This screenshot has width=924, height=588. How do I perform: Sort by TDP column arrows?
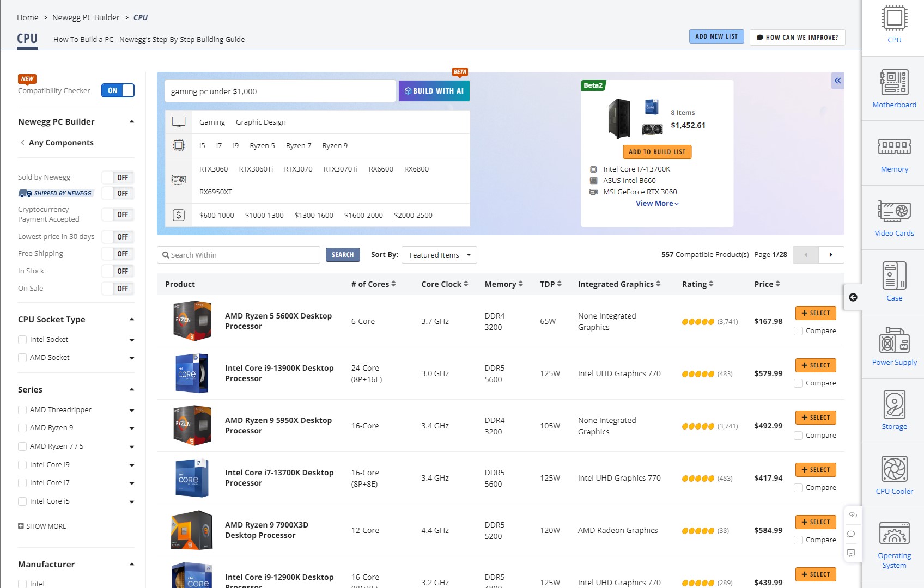click(559, 284)
